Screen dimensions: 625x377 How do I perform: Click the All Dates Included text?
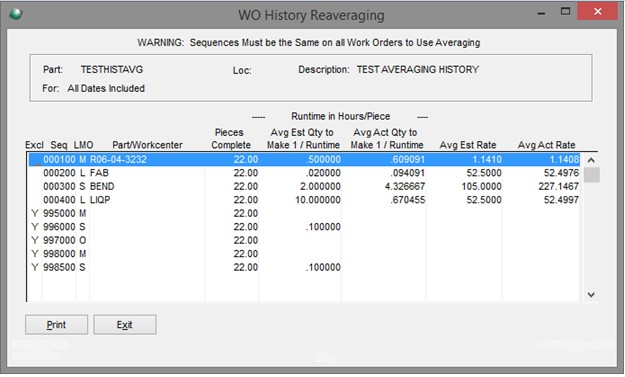[x=106, y=88]
